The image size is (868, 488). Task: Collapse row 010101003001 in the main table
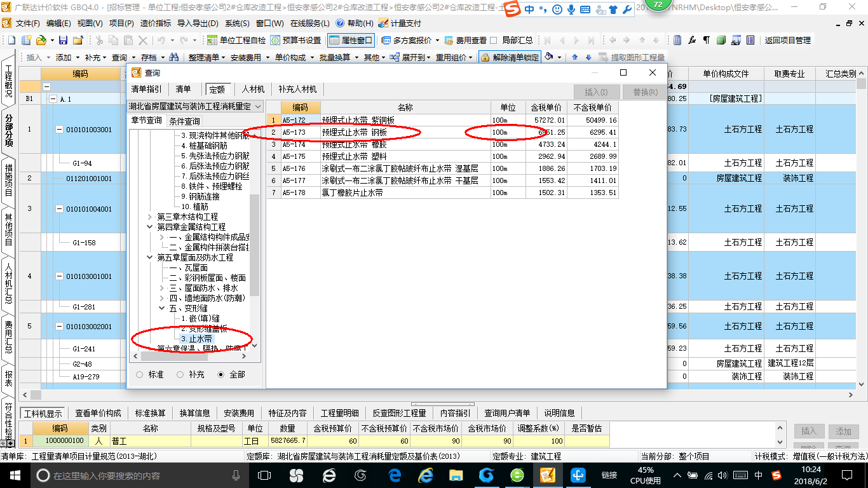[60, 130]
